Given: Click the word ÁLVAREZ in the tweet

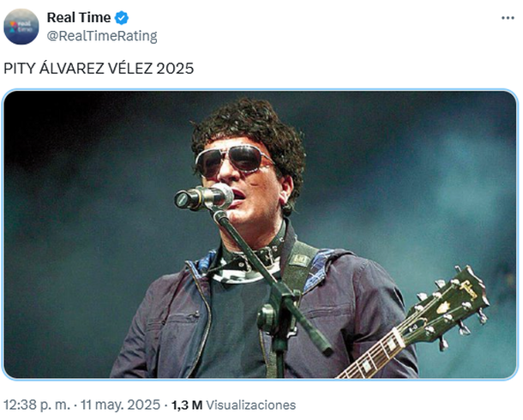Looking at the screenshot, I should click(x=72, y=69).
